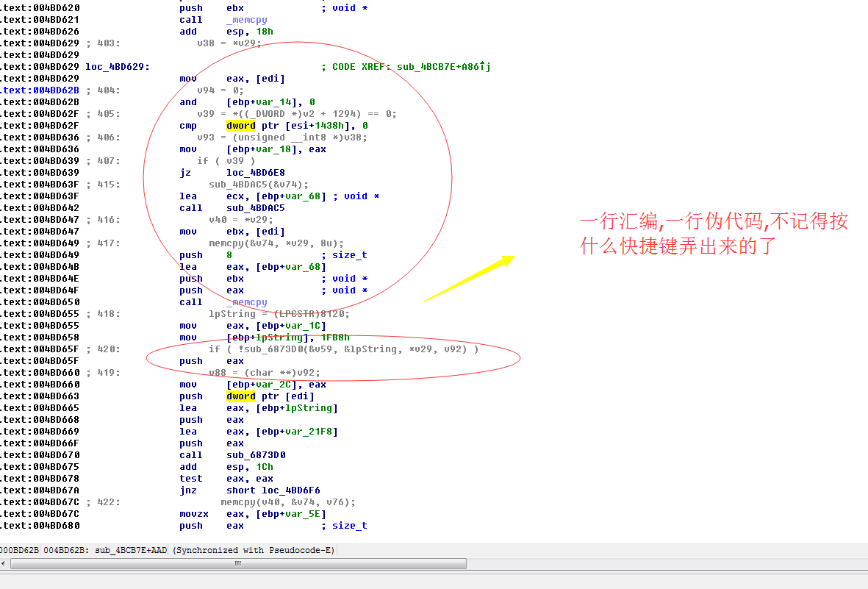868x589 pixels.
Task: Follow the CODE XREF sub_4BCB7E+A86 reference
Action: 443,66
